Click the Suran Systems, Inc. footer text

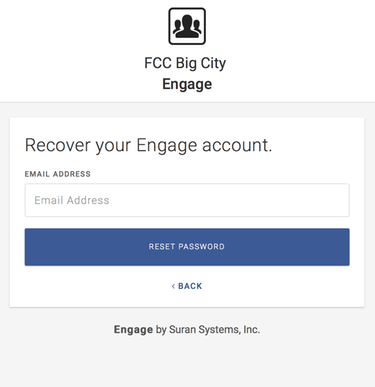pyautogui.click(x=214, y=330)
